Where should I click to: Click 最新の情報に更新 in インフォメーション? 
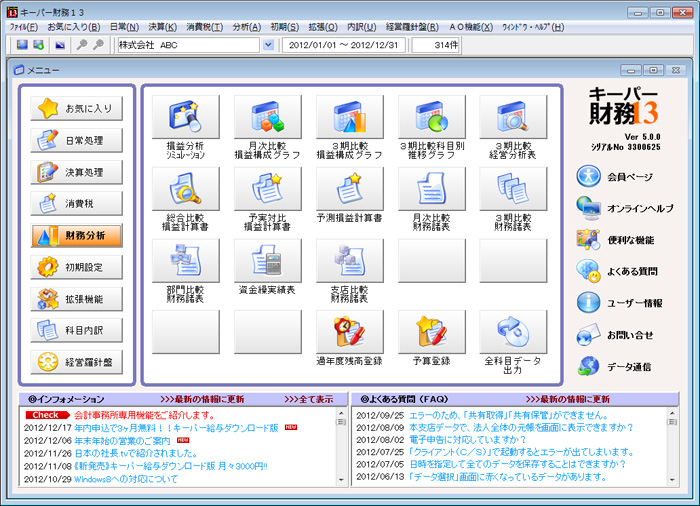[x=202, y=399]
